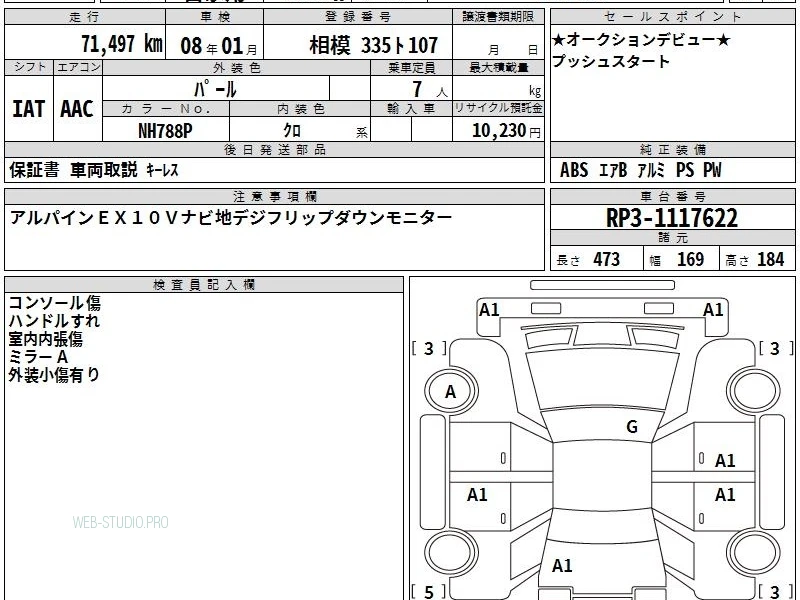Click the 諸元 header

[672, 238]
